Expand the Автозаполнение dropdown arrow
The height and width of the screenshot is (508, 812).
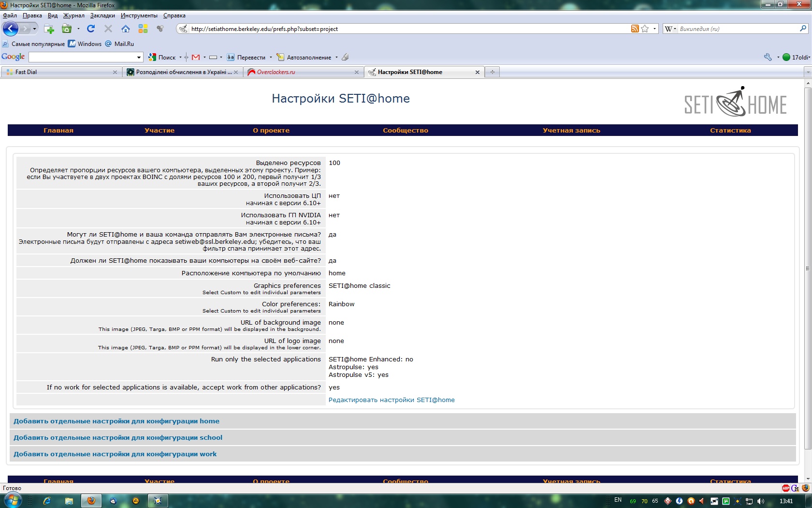pos(336,57)
